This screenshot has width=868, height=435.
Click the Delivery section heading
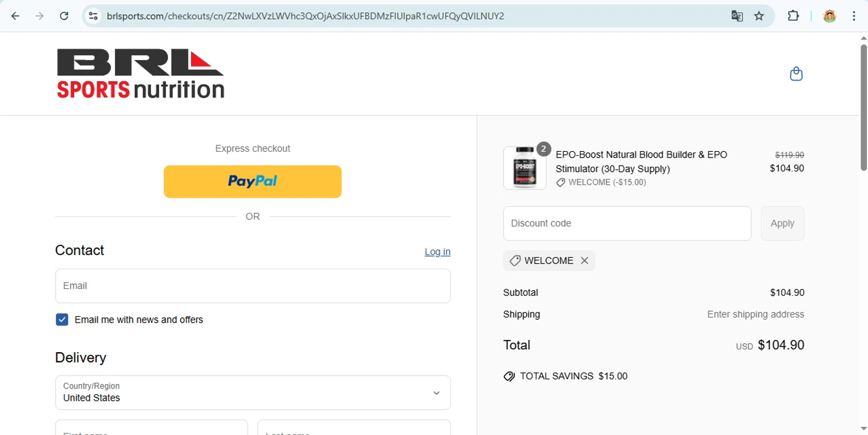[x=80, y=357]
